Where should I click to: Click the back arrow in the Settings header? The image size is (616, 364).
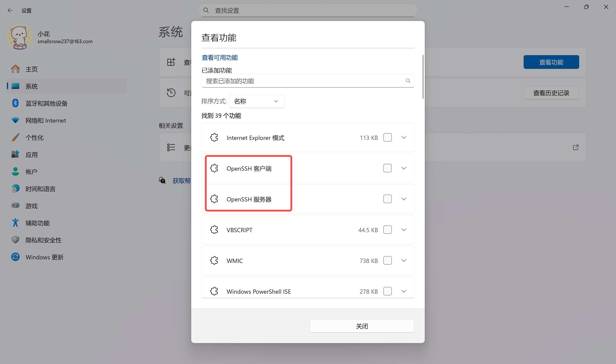pyautogui.click(x=10, y=10)
